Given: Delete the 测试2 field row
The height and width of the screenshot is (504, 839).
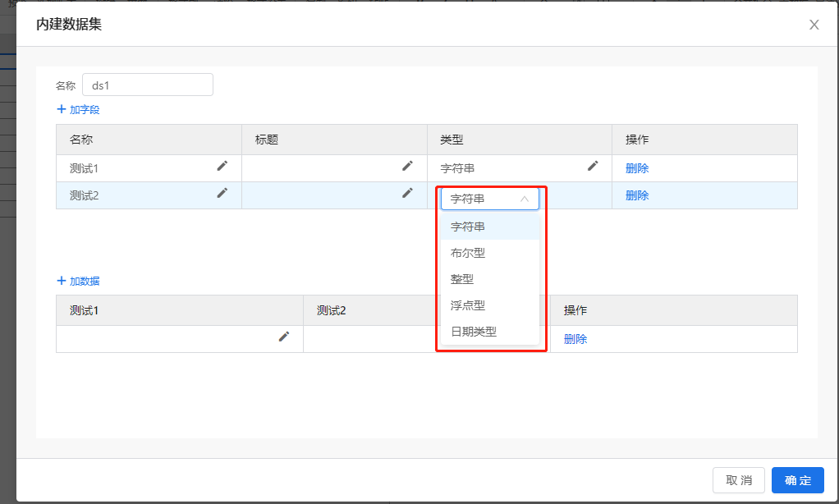Looking at the screenshot, I should coord(637,196).
